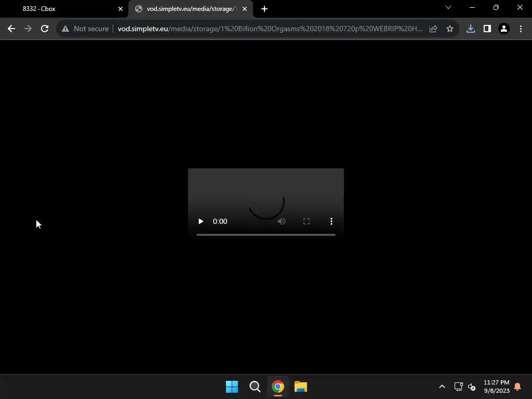Restore down the Chrome window
This screenshot has width=532, height=399.
coord(496,7)
